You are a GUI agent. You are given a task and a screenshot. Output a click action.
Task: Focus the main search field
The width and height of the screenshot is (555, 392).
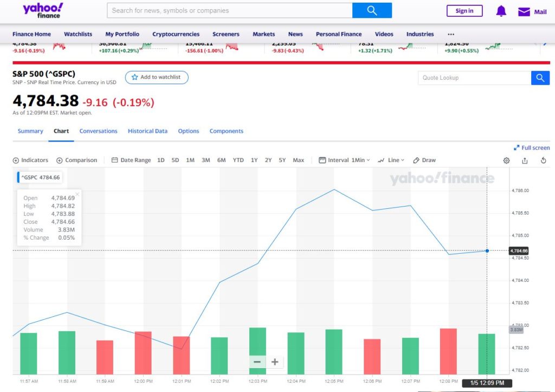click(230, 10)
